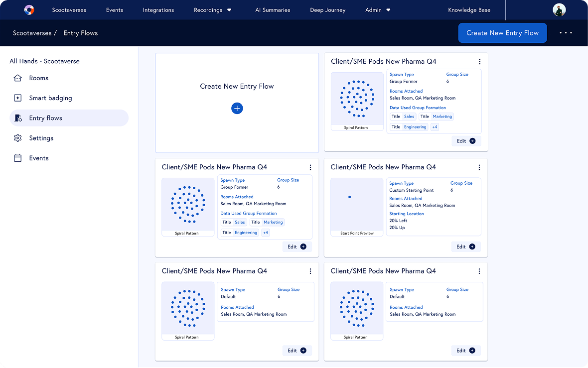588x368 pixels.
Task: Click Edit on the Custom Starting Point card
Action: 466,246
